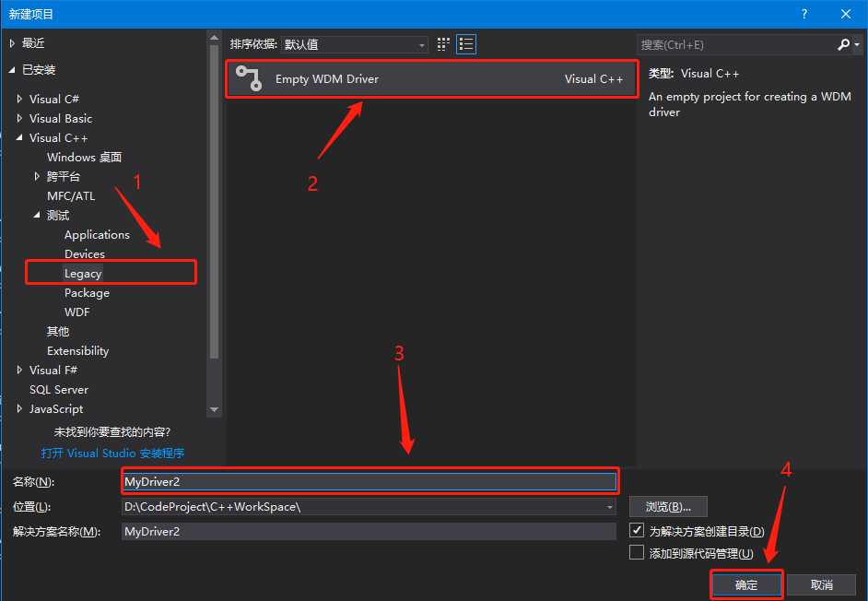Click the category tree vertical scrollbar thumb

pyautogui.click(x=214, y=202)
